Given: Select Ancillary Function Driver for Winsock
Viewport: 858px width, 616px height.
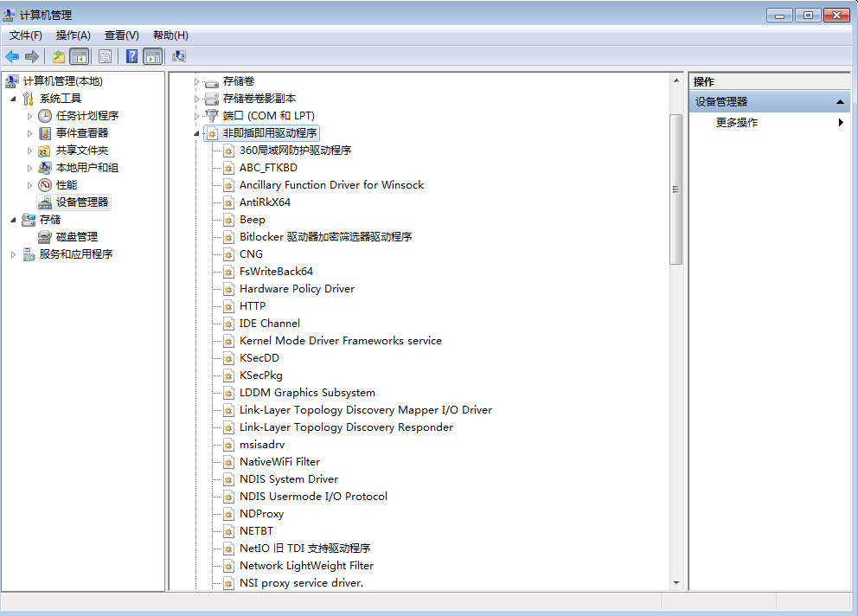Looking at the screenshot, I should click(331, 185).
